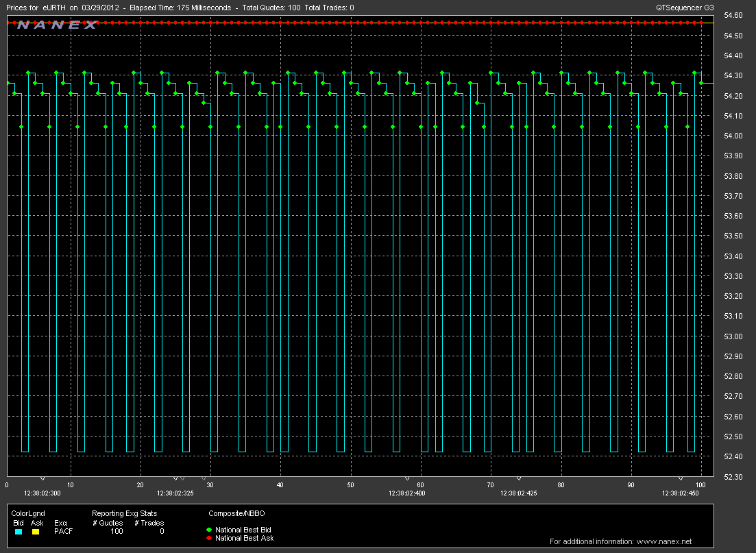Click the 'Prices for eURTH' chart title

(x=36, y=8)
